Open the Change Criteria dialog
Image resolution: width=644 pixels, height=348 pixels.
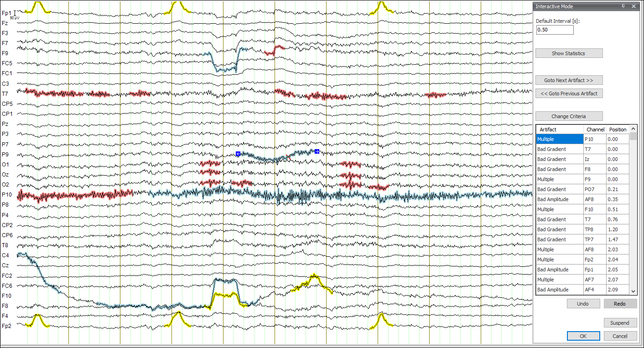(569, 116)
